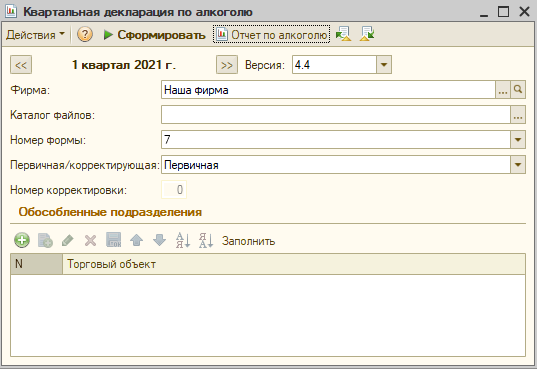The width and height of the screenshot is (537, 369).
Task: Go to previous quarter with << button
Action: pyautogui.click(x=21, y=65)
